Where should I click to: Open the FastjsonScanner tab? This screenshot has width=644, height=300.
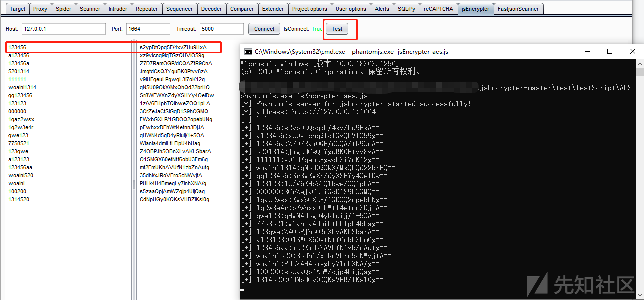coord(518,9)
